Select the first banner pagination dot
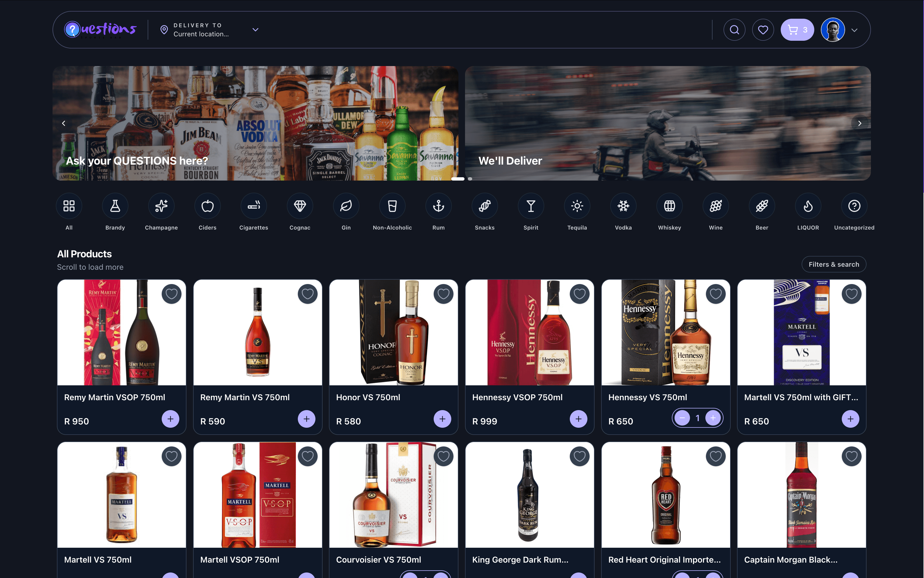Screen dimensions: 924x578 pos(458,179)
